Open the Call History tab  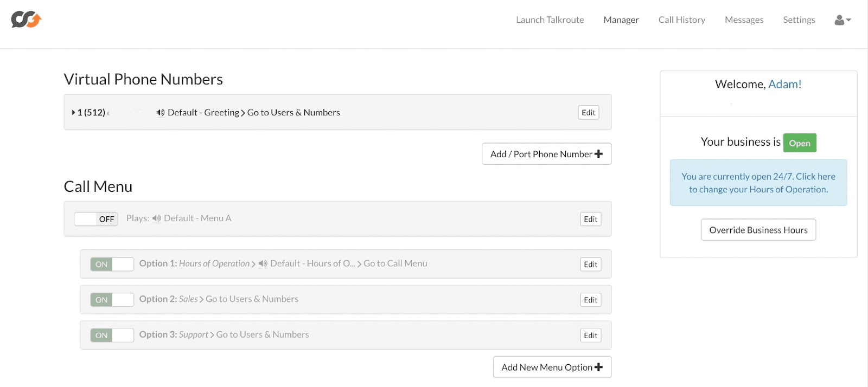(681, 20)
